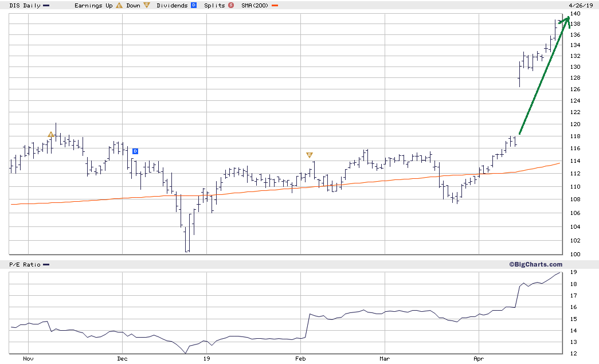Screen dimensions: 599x364
Task: Click the 100 price axis label
Action: click(x=575, y=254)
